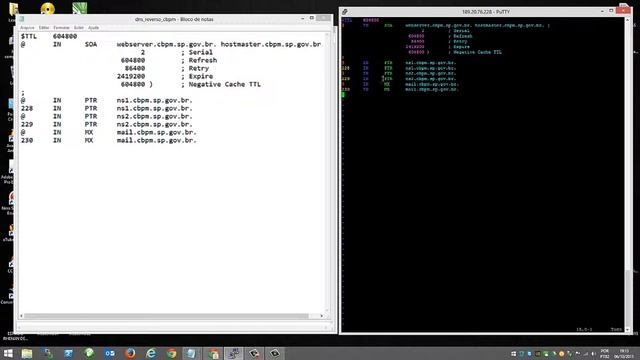Click the PuTTY window title text

pos(486,12)
